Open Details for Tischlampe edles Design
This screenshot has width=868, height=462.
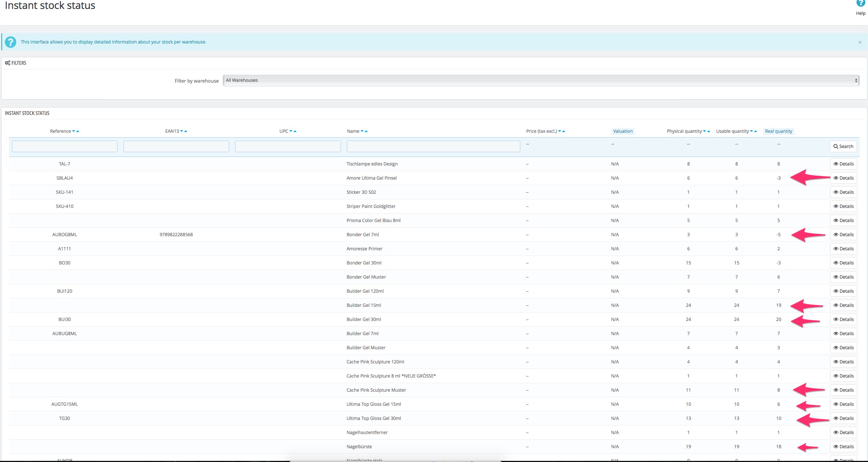(x=843, y=164)
